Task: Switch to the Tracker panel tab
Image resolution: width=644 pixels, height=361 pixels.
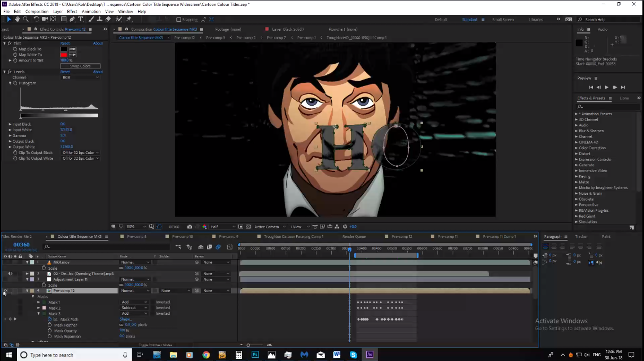Action: tap(581, 236)
